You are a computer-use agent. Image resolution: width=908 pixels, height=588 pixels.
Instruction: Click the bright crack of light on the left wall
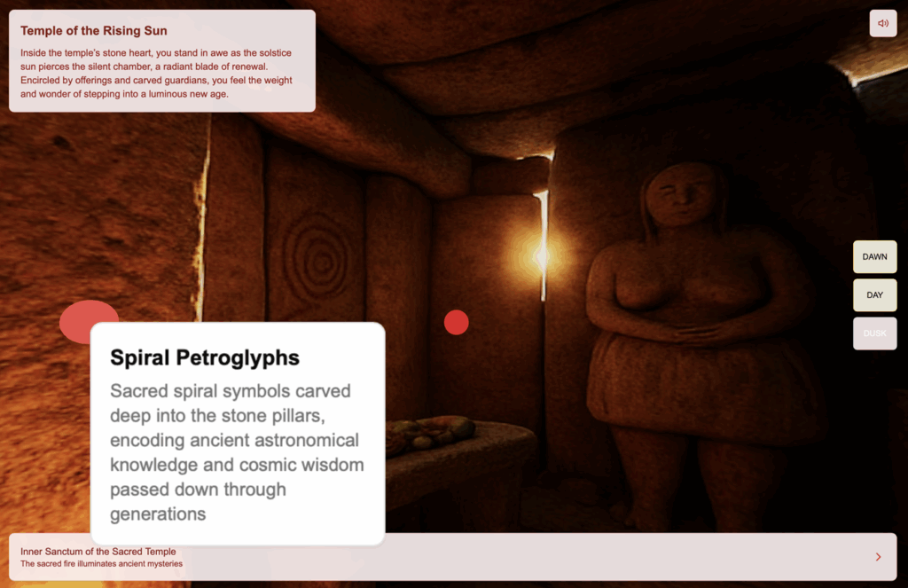(203, 222)
